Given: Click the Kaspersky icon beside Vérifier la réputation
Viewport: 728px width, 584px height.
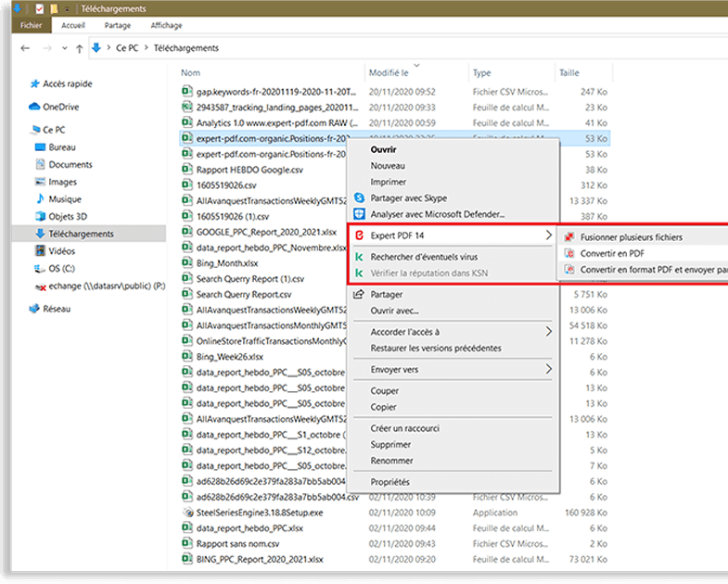Looking at the screenshot, I should [x=359, y=273].
